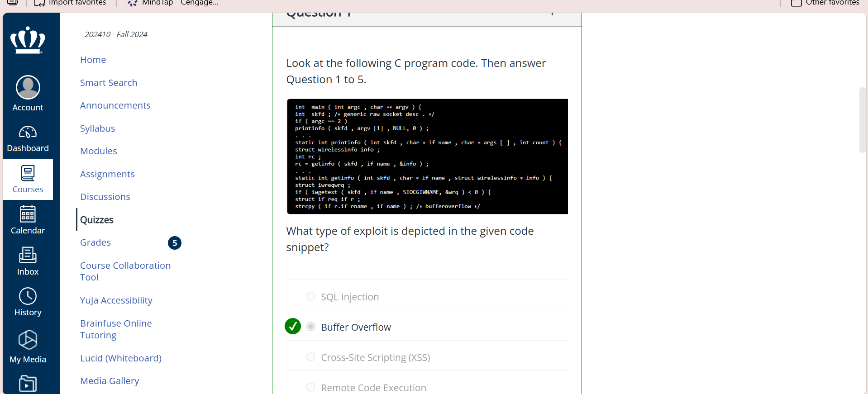Select the SQL Injection radio option

pos(311,296)
